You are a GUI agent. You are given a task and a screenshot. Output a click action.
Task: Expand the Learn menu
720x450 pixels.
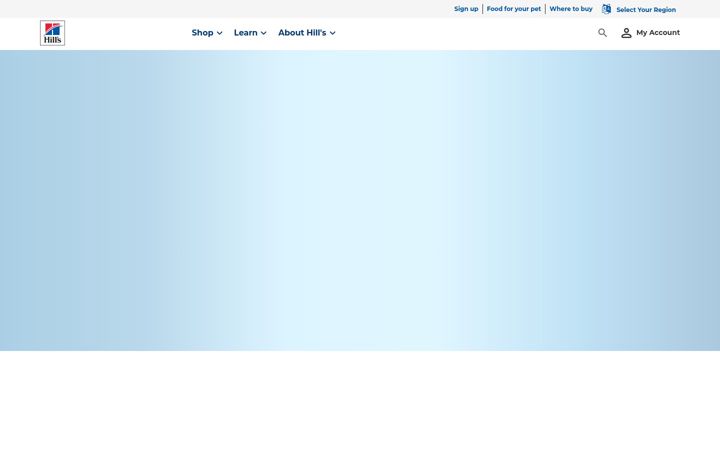[250, 33]
